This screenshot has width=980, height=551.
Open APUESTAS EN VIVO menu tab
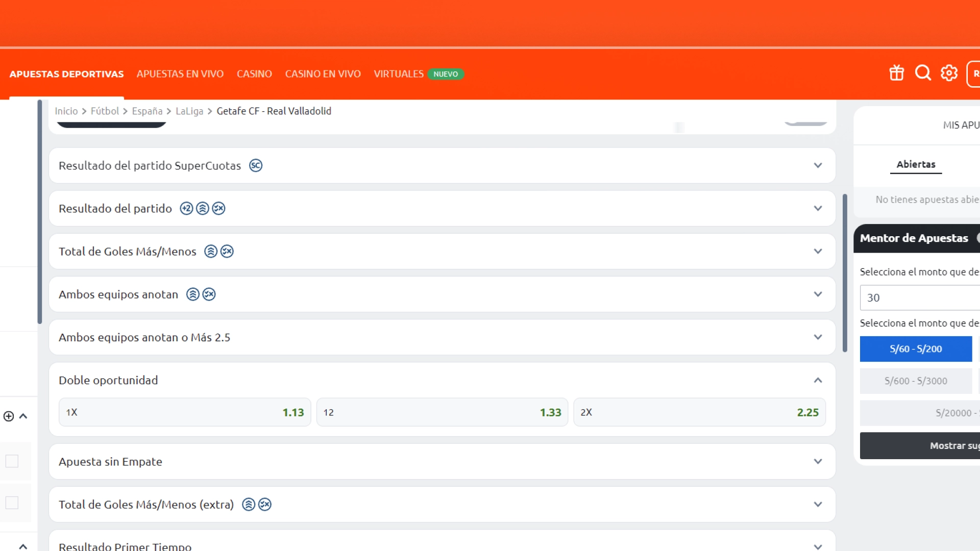(180, 73)
